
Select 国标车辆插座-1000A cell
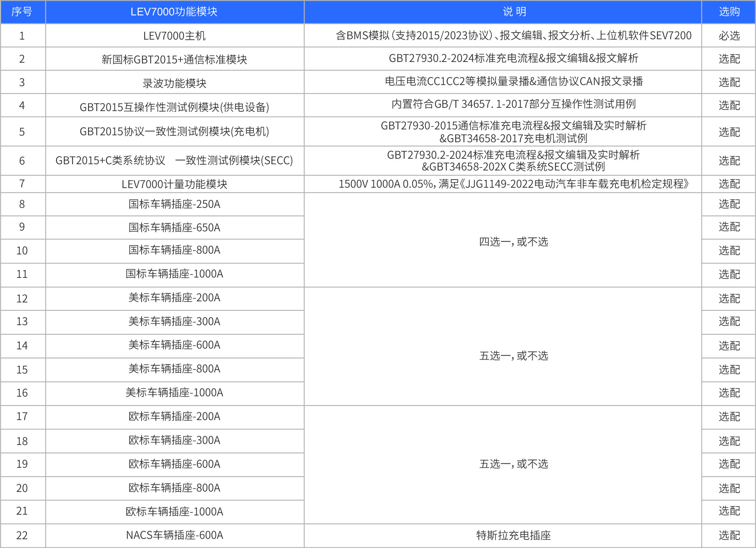pyautogui.click(x=174, y=274)
